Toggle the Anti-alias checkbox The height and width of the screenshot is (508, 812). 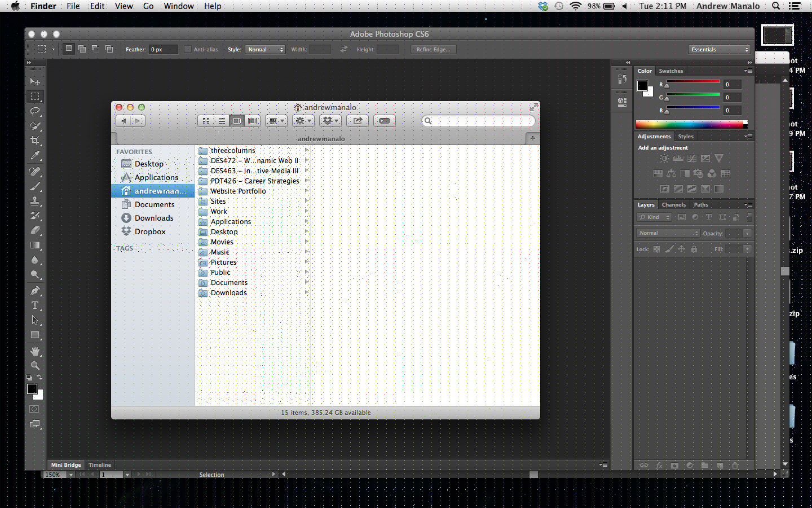[188, 50]
